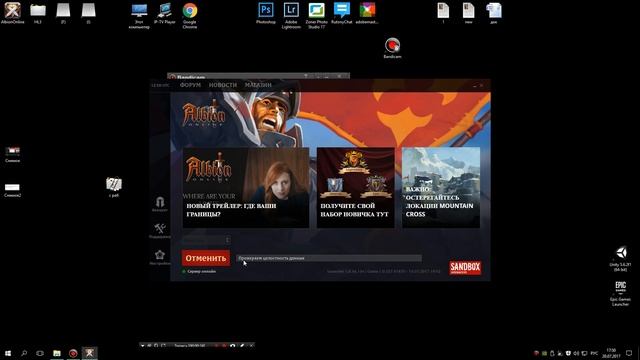Open the Action Center notification icon
This screenshot has height=360, width=640.
[629, 353]
